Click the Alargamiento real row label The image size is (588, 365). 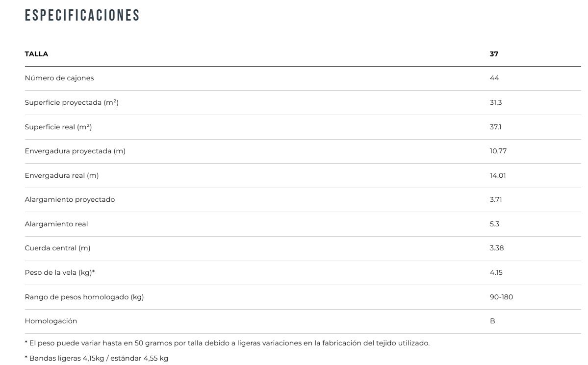tap(56, 224)
